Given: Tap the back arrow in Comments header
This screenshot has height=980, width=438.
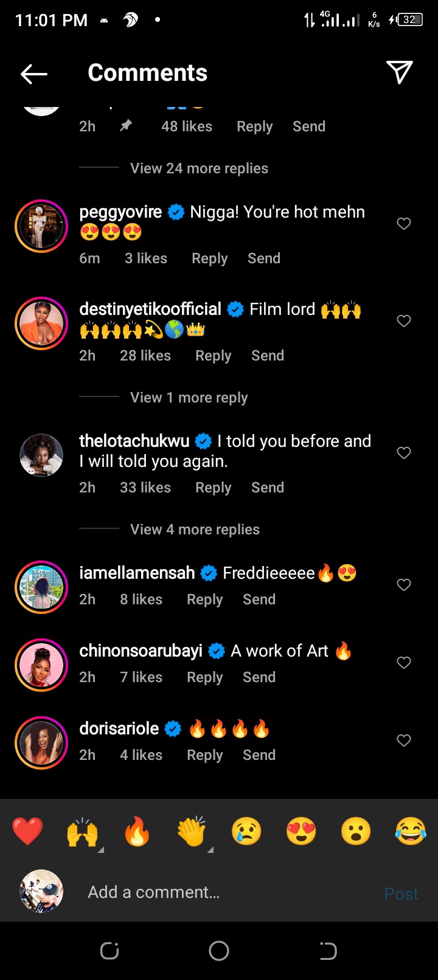Looking at the screenshot, I should (34, 74).
